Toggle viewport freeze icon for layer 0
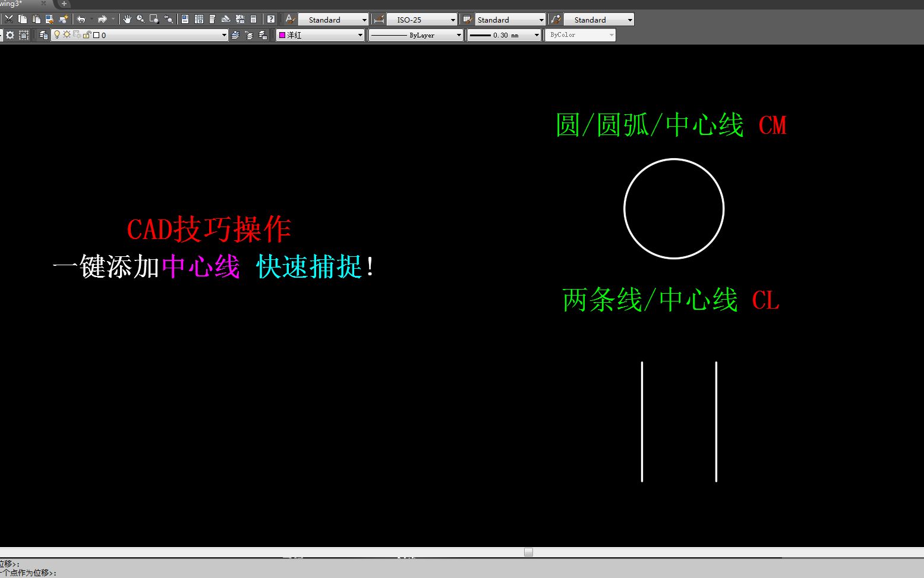 pos(77,35)
